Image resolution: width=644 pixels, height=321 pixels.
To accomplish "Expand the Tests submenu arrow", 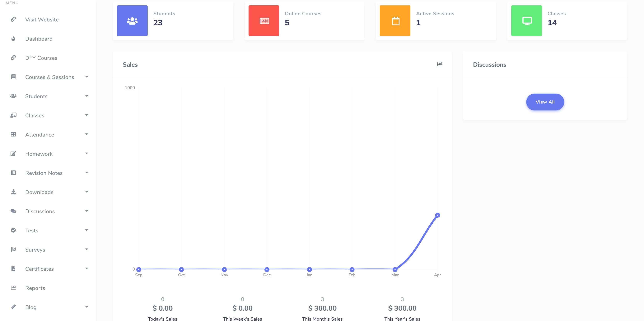I will tap(86, 230).
